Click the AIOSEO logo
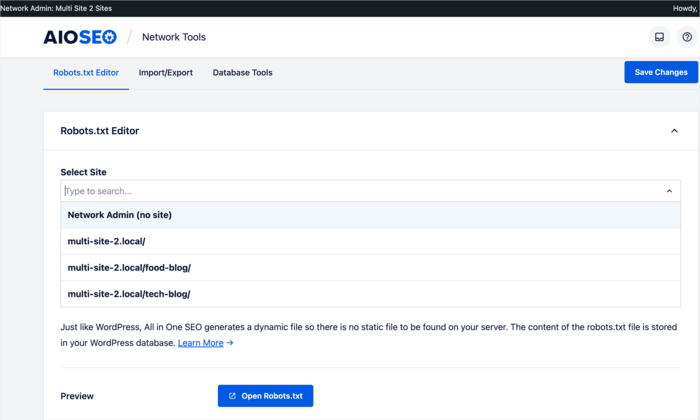Viewport: 700px width, 420px height. [80, 37]
